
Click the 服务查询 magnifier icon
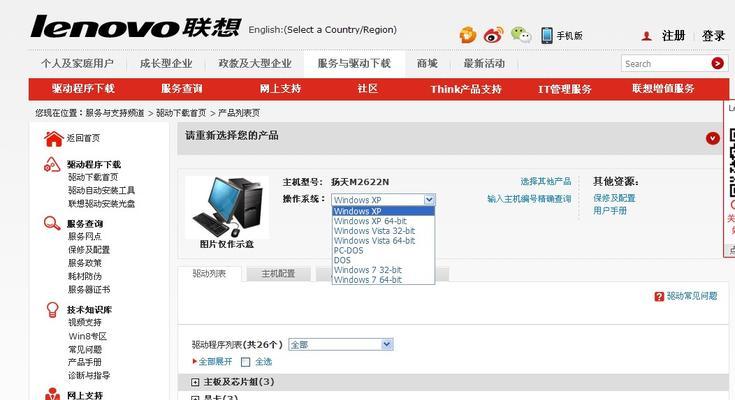coord(52,223)
